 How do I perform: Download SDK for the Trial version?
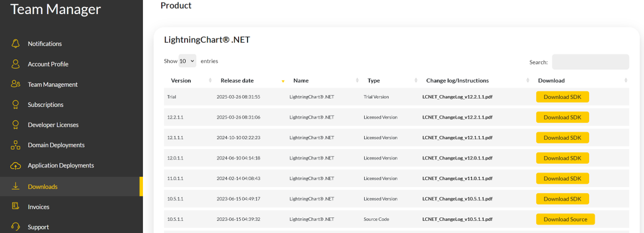562,97
